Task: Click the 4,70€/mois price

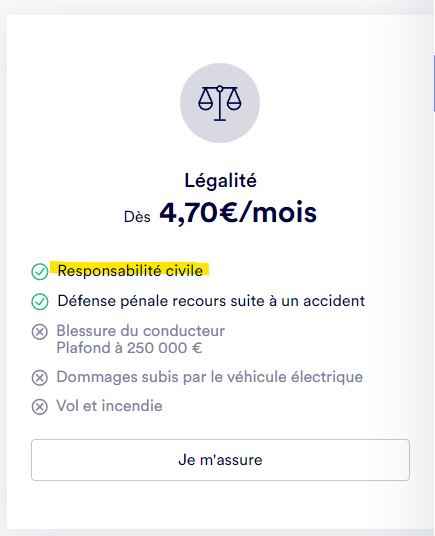Action: pyautogui.click(x=238, y=213)
